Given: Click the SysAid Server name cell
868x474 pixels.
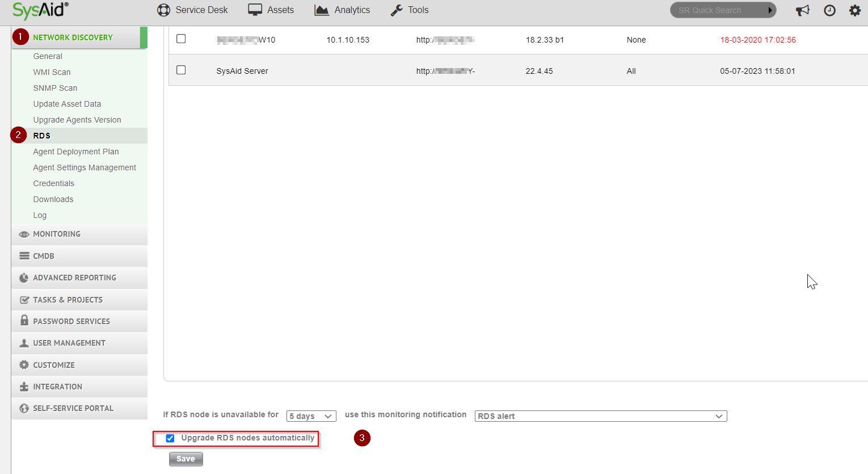Looking at the screenshot, I should [242, 71].
